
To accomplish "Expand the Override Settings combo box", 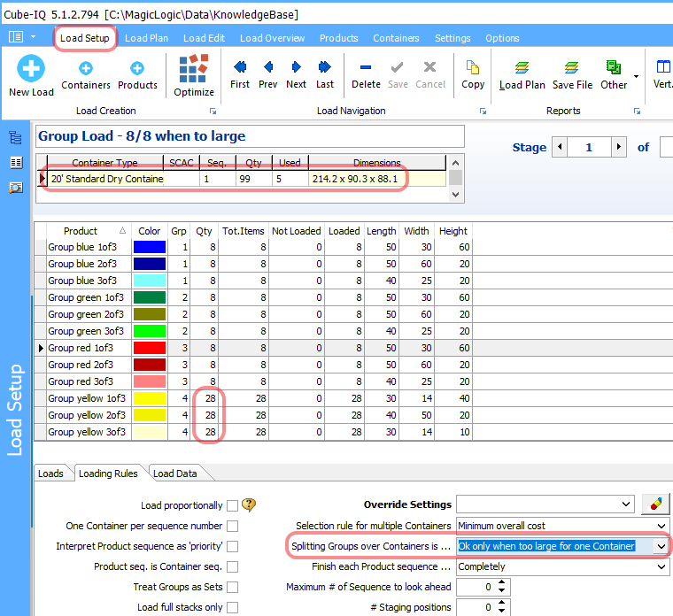I will click(627, 504).
